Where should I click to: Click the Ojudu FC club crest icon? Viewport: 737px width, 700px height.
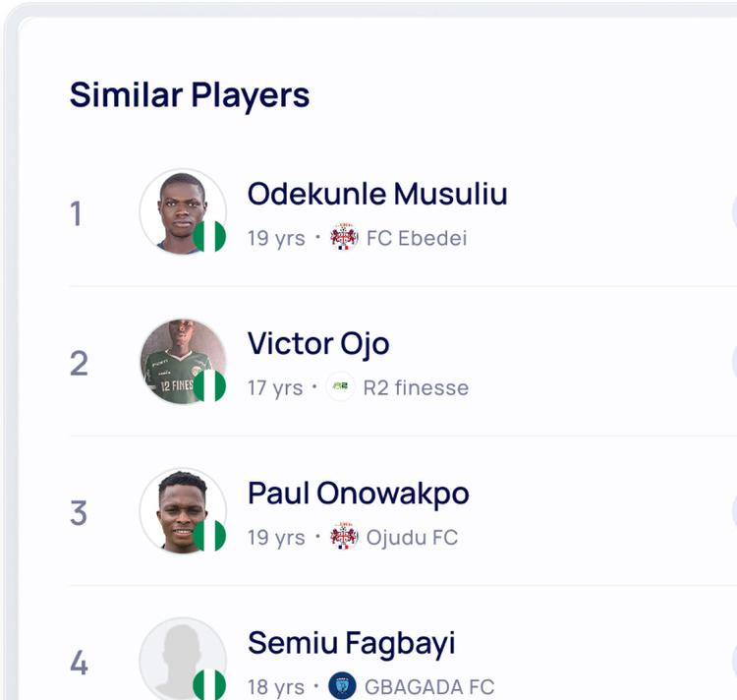(344, 537)
